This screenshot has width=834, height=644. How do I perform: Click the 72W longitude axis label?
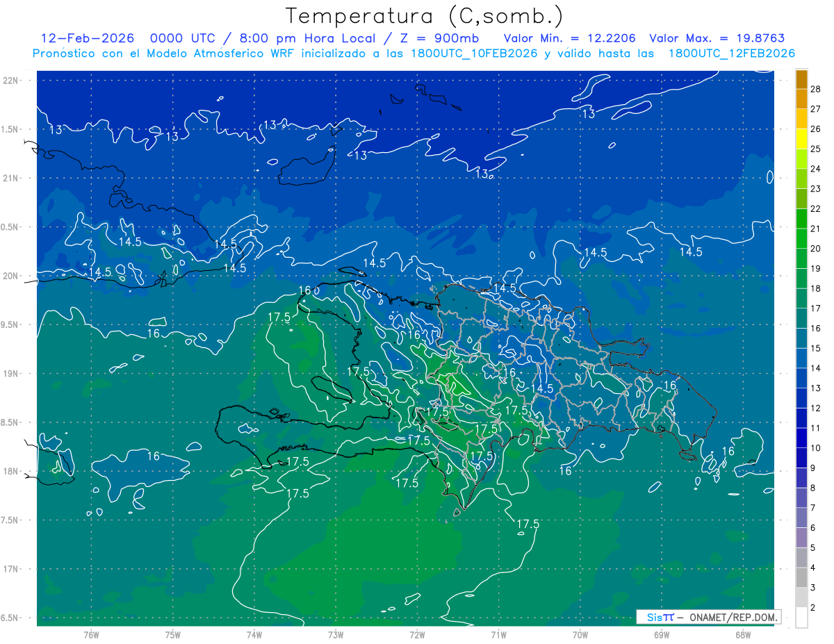coord(417,635)
